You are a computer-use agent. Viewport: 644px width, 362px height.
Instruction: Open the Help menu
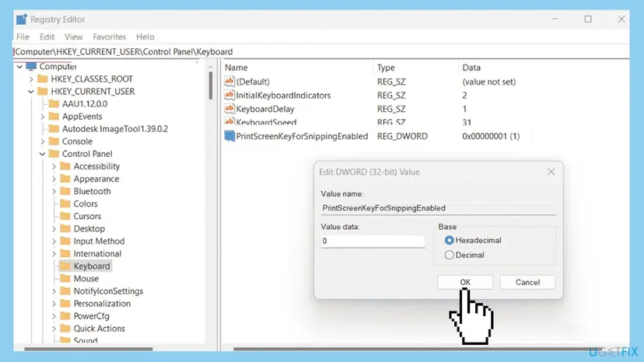click(x=145, y=37)
